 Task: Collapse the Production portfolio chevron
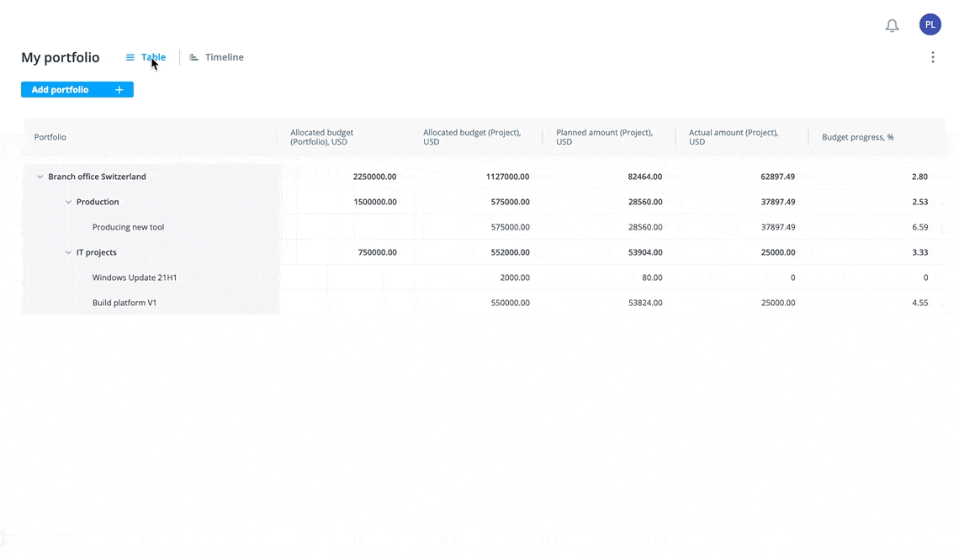coord(68,202)
